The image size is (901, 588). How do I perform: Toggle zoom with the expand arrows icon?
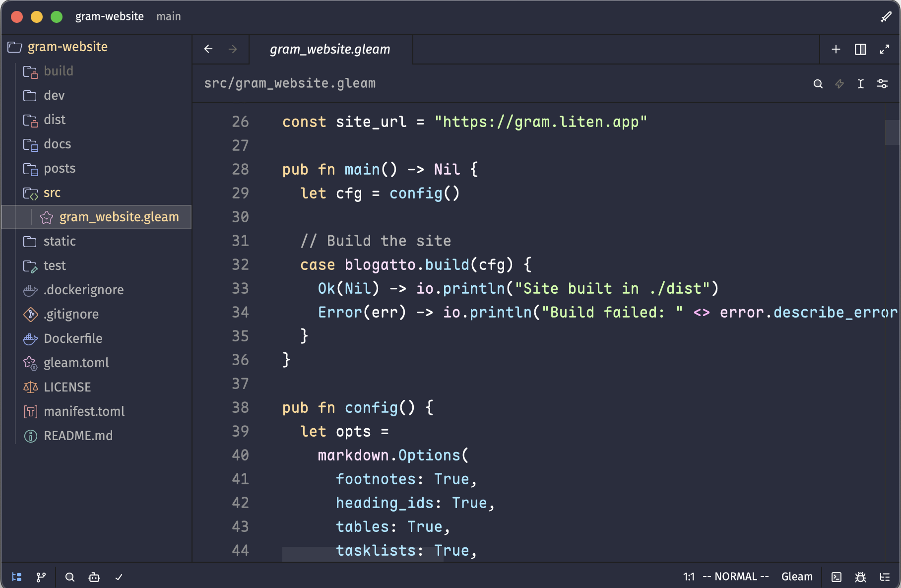point(885,49)
